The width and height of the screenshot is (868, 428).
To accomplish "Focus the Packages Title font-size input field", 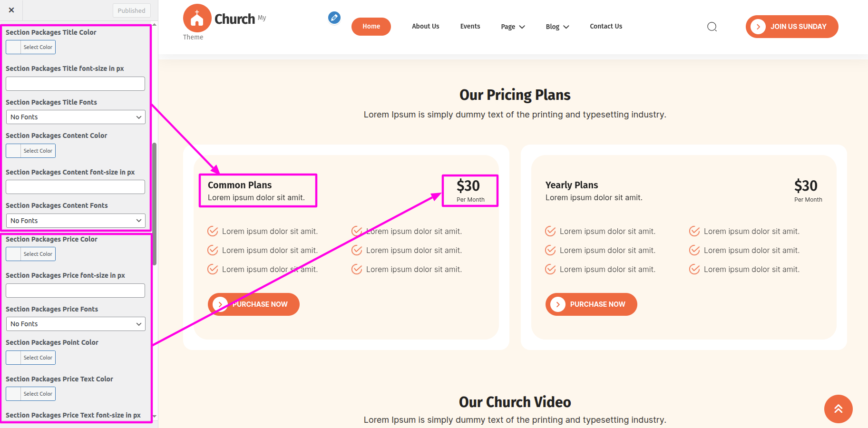I will 76,84.
